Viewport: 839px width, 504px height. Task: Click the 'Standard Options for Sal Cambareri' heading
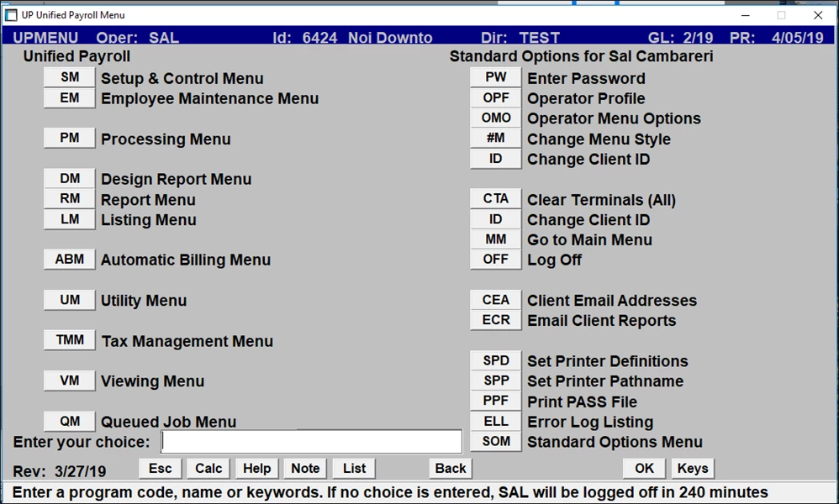581,56
